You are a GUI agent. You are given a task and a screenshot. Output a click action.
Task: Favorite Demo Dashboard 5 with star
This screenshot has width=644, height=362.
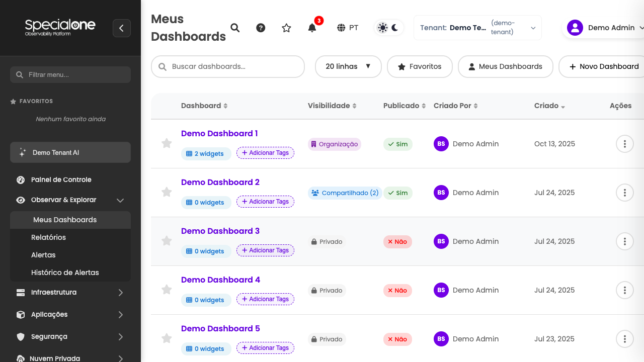click(167, 338)
